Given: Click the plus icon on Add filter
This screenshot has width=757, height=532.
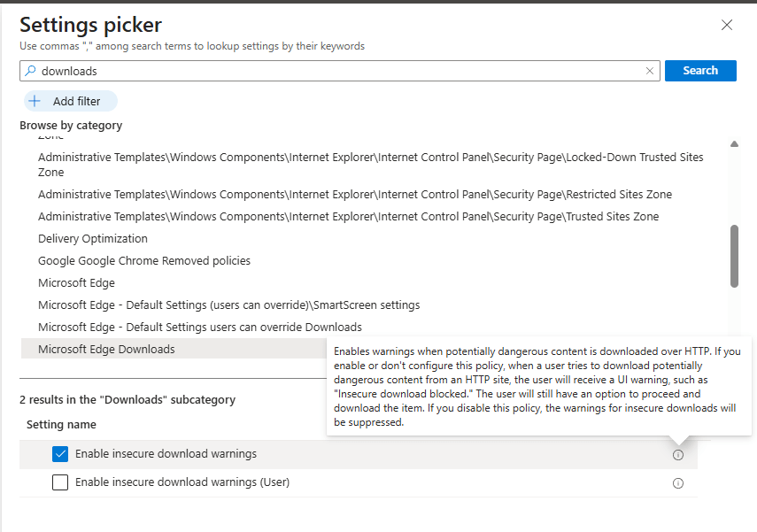Looking at the screenshot, I should (35, 101).
